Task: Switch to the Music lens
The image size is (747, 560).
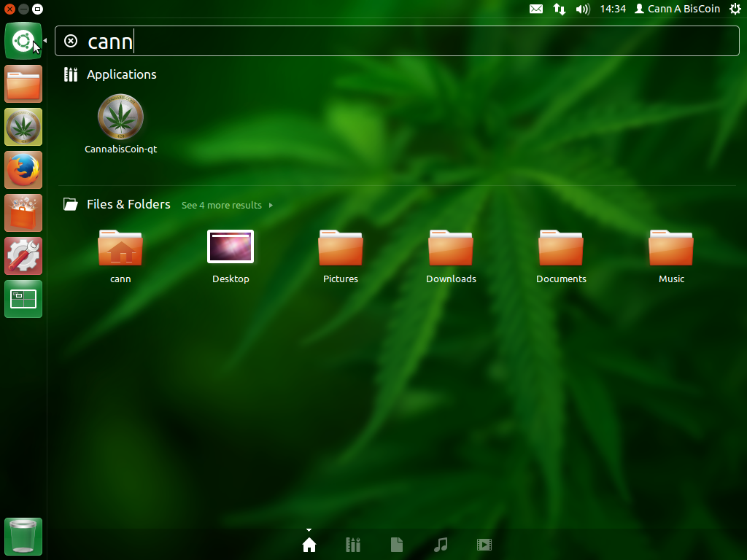Action: pyautogui.click(x=441, y=544)
